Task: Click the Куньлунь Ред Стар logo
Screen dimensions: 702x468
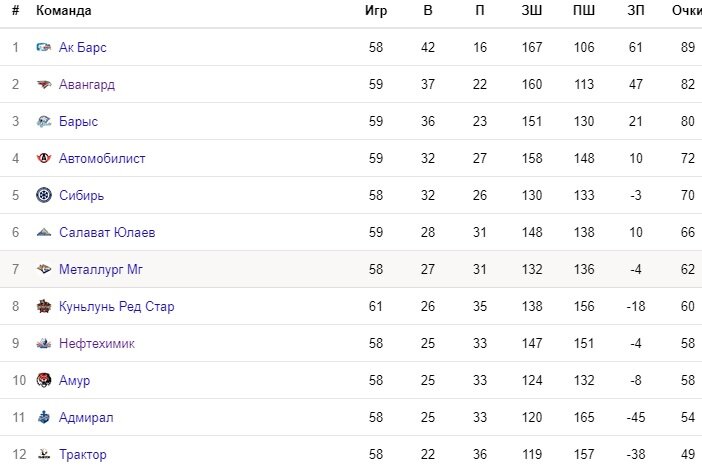Action: coord(43,306)
